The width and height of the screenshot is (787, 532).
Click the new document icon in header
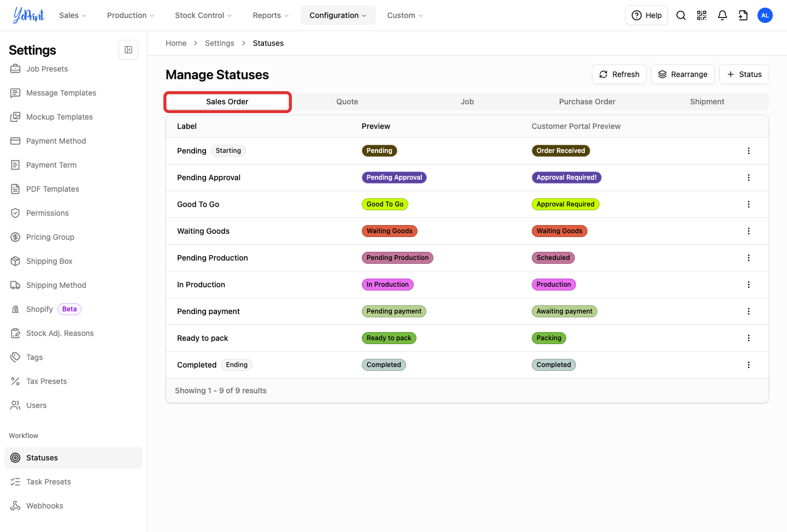coord(743,15)
